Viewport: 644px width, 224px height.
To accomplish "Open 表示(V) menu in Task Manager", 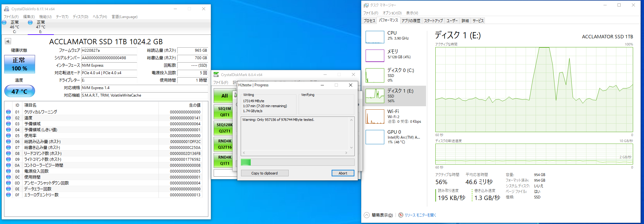I will click(412, 13).
